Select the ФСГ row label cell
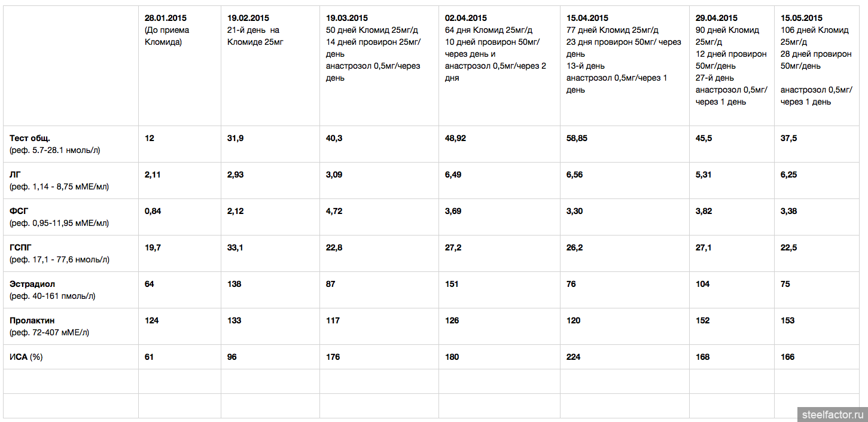This screenshot has width=868, height=422. pyautogui.click(x=71, y=217)
